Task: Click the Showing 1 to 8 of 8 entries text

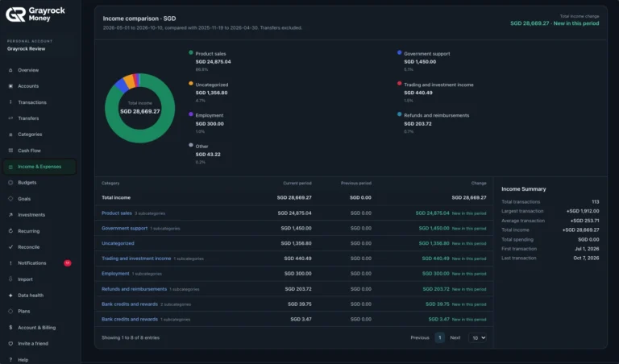Action: coord(131,337)
